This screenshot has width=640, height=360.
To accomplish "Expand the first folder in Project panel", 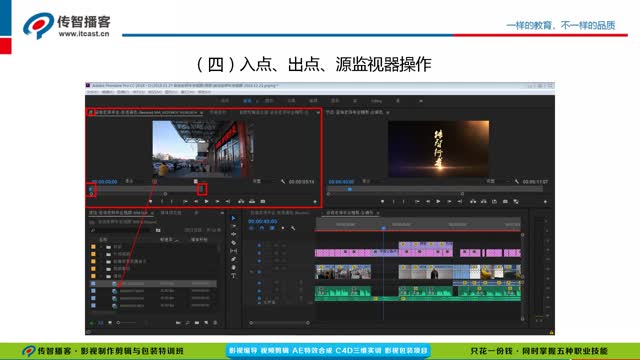I will [102, 247].
